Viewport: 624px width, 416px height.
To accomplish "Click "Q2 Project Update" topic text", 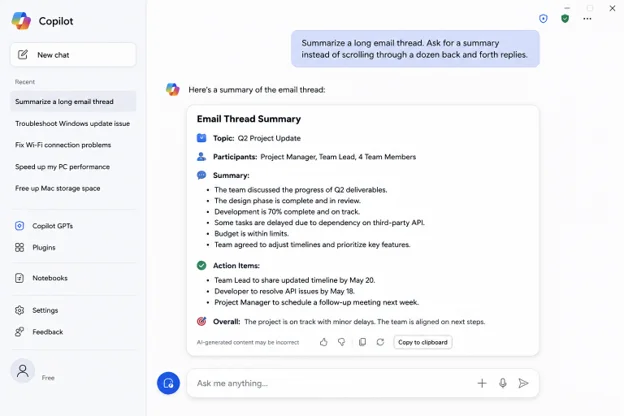I will [x=269, y=138].
